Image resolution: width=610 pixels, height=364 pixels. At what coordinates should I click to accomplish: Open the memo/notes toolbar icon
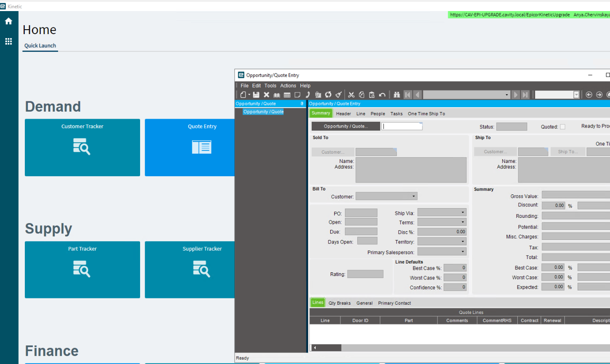[x=297, y=94]
